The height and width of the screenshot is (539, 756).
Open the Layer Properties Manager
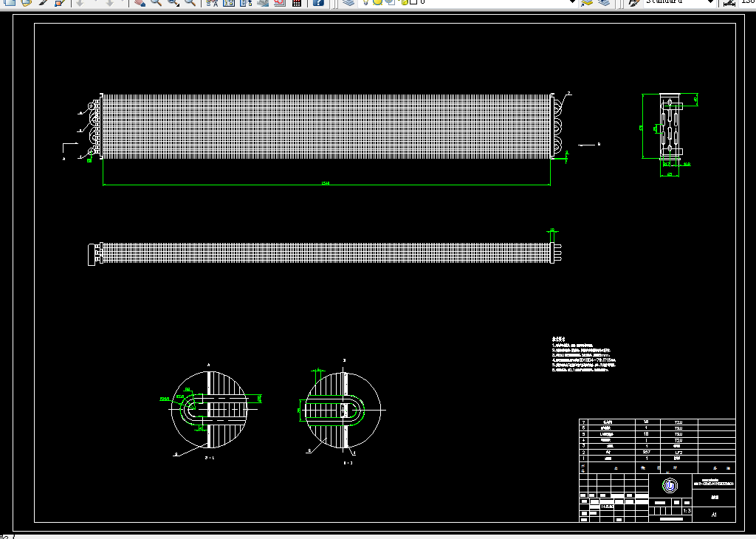point(348,2)
